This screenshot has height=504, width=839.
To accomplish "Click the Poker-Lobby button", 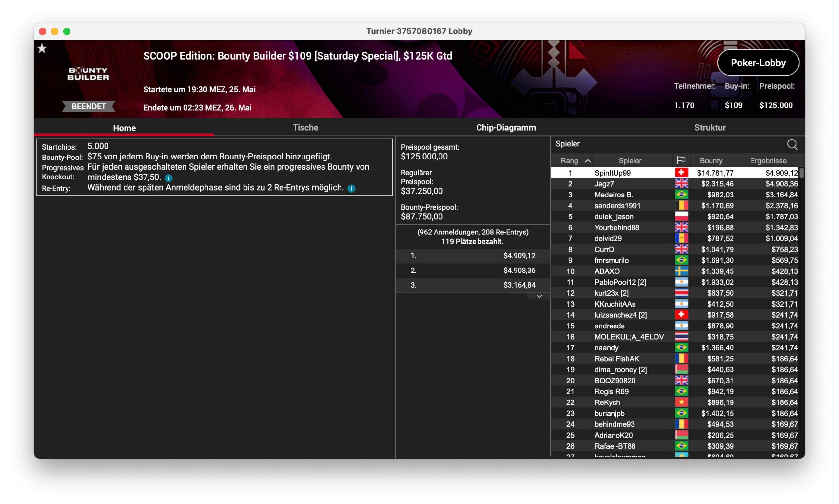I will (758, 63).
